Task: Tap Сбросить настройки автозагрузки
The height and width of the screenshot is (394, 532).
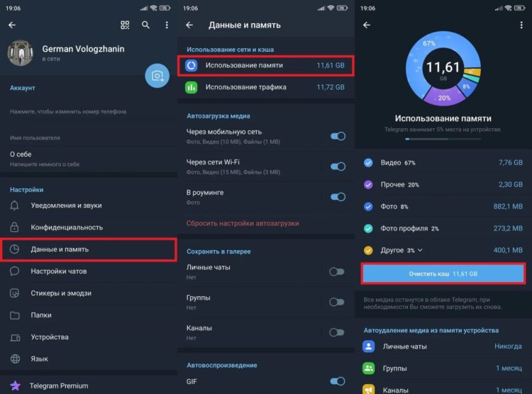Action: coord(243,223)
